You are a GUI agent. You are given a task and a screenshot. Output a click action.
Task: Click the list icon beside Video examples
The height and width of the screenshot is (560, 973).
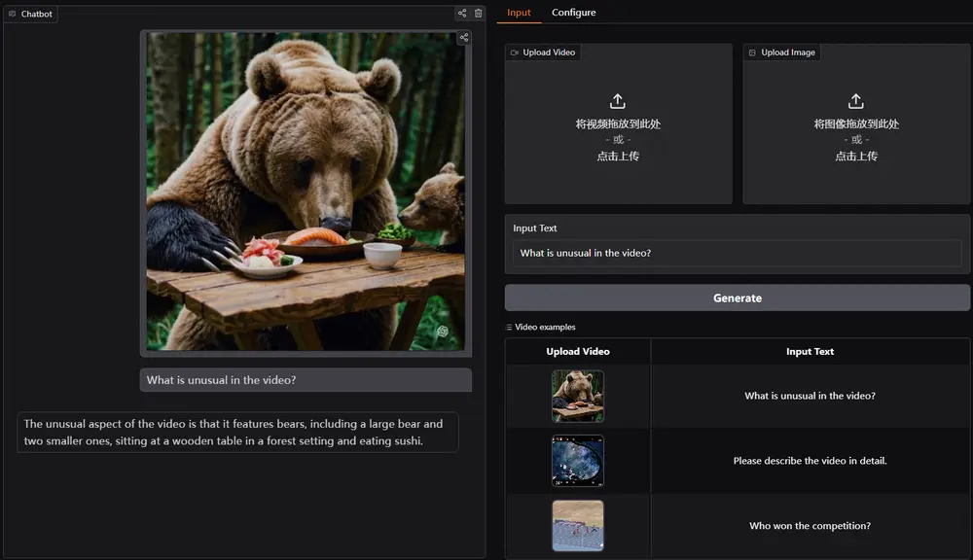pyautogui.click(x=509, y=328)
